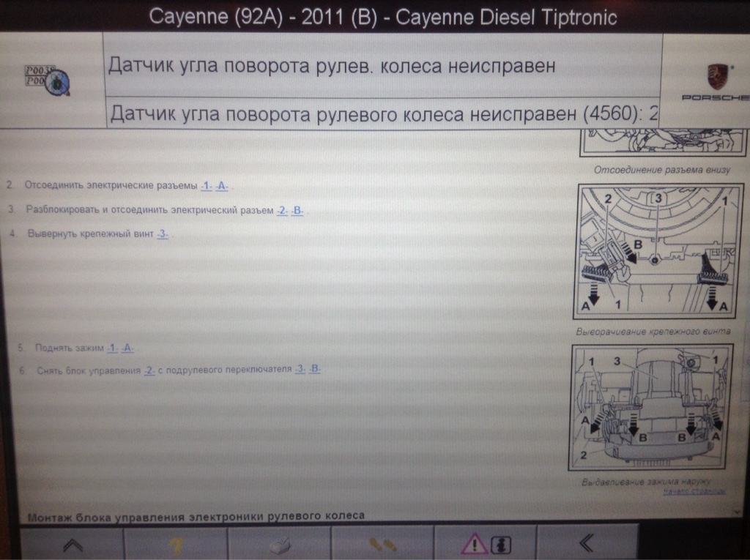
Task: Go back with the double-chevron left button
Action: (x=586, y=544)
